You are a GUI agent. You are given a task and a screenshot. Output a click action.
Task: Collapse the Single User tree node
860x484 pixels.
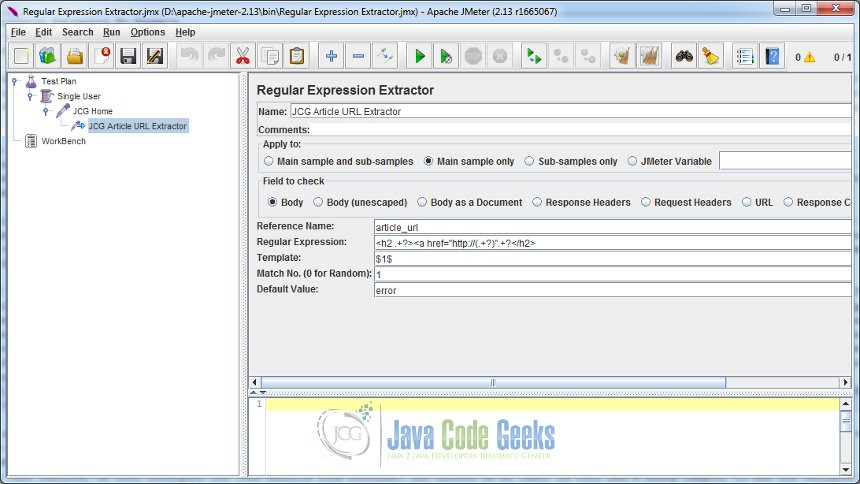coord(31,96)
